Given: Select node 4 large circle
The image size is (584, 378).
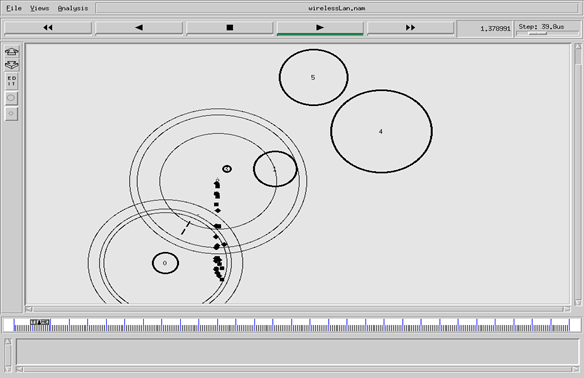Looking at the screenshot, I should (x=381, y=131).
